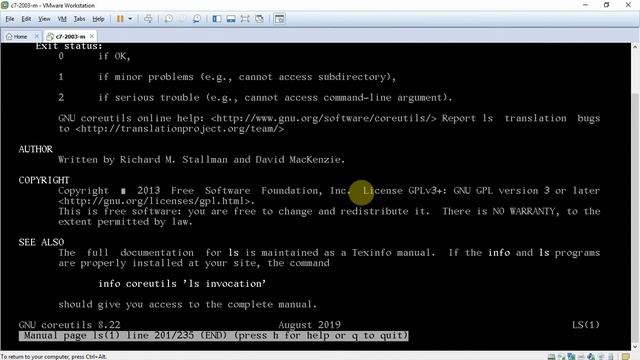This screenshot has width=640, height=360.
Task: Close the VMware Workstation window
Action: 628,5
